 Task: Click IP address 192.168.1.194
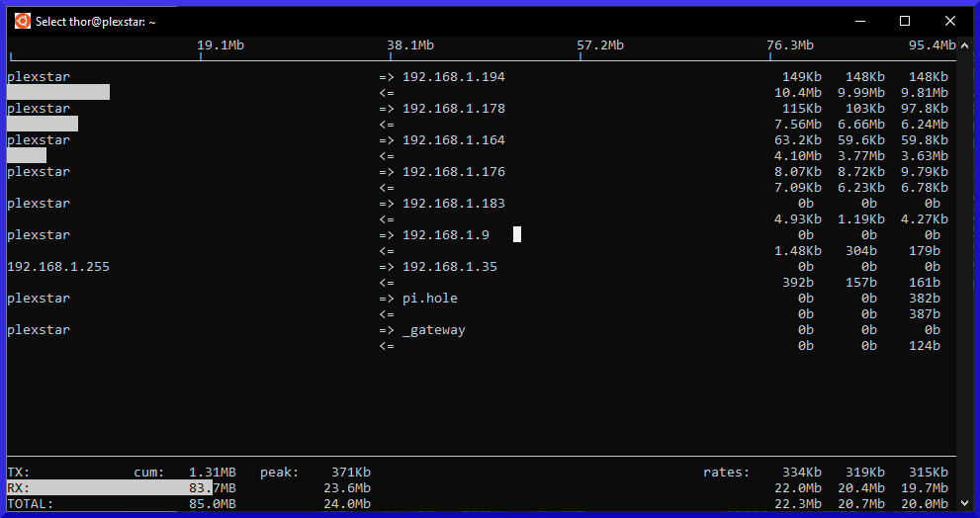point(453,77)
